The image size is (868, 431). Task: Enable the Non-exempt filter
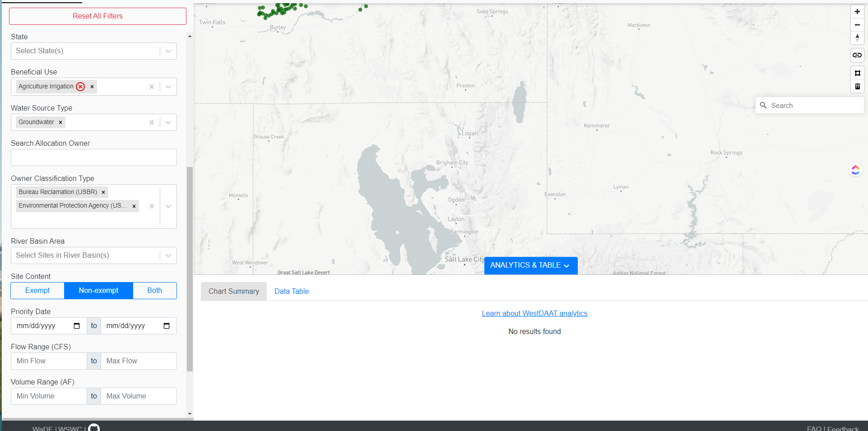tap(98, 290)
